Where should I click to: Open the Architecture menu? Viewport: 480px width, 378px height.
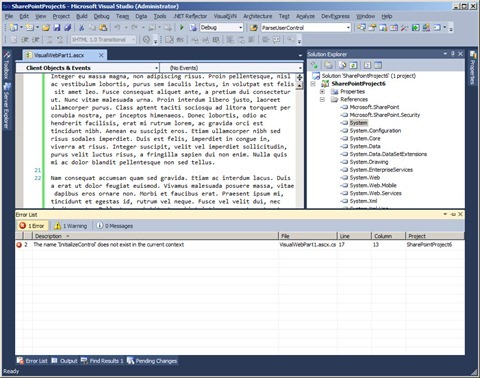coord(257,16)
